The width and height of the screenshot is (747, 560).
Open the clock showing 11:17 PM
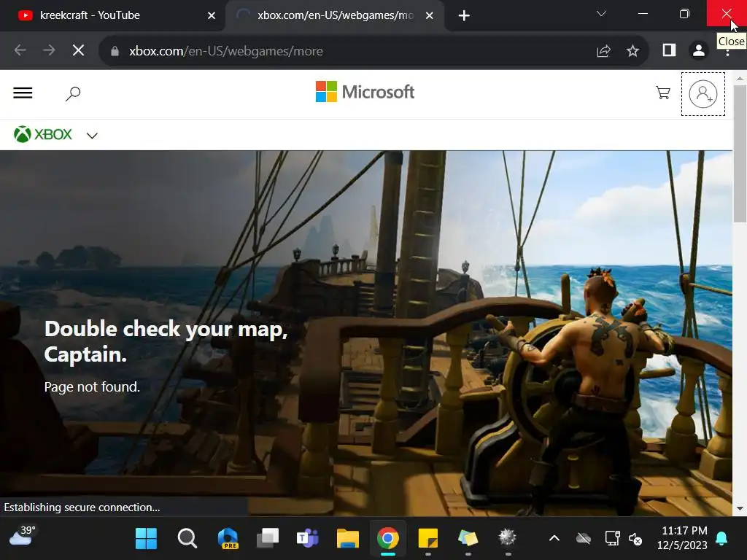click(682, 538)
